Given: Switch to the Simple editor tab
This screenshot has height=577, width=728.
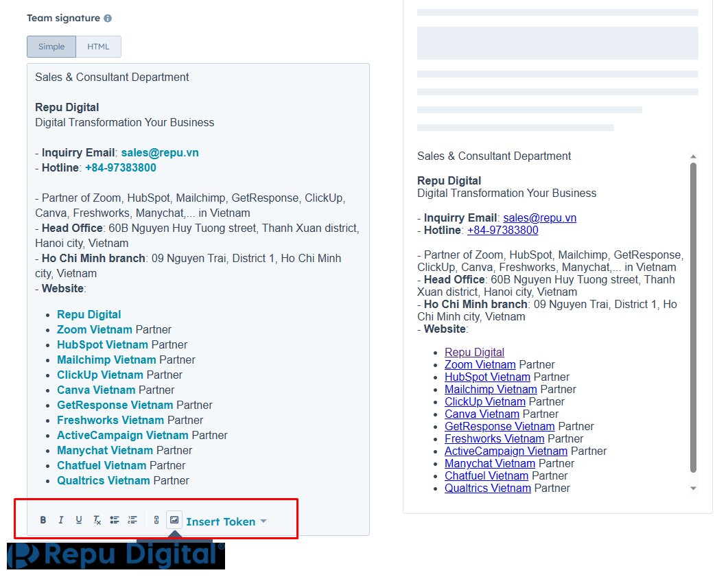Looking at the screenshot, I should pos(51,47).
